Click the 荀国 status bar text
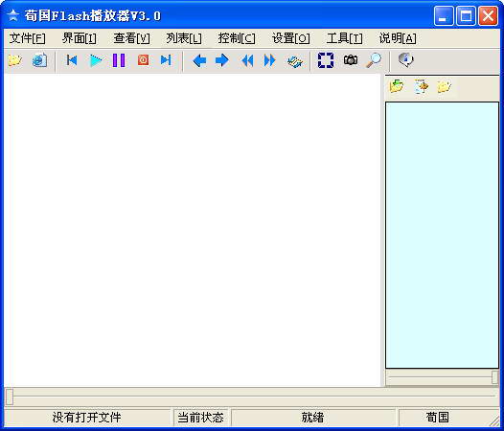The height and width of the screenshot is (431, 504). [437, 418]
